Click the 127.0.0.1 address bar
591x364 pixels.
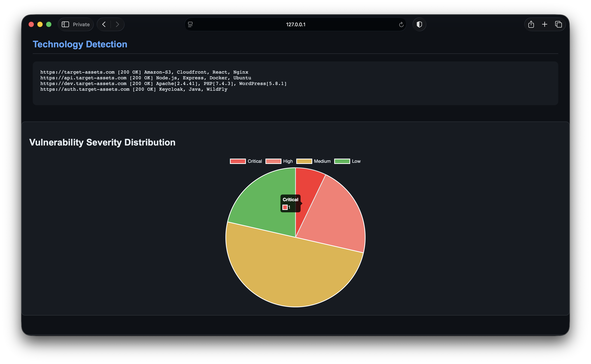click(295, 25)
